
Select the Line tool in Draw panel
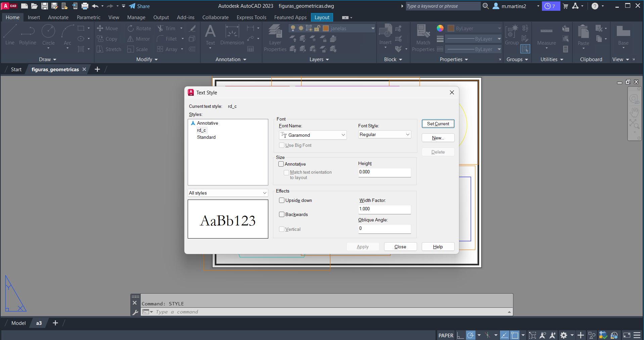[10, 35]
